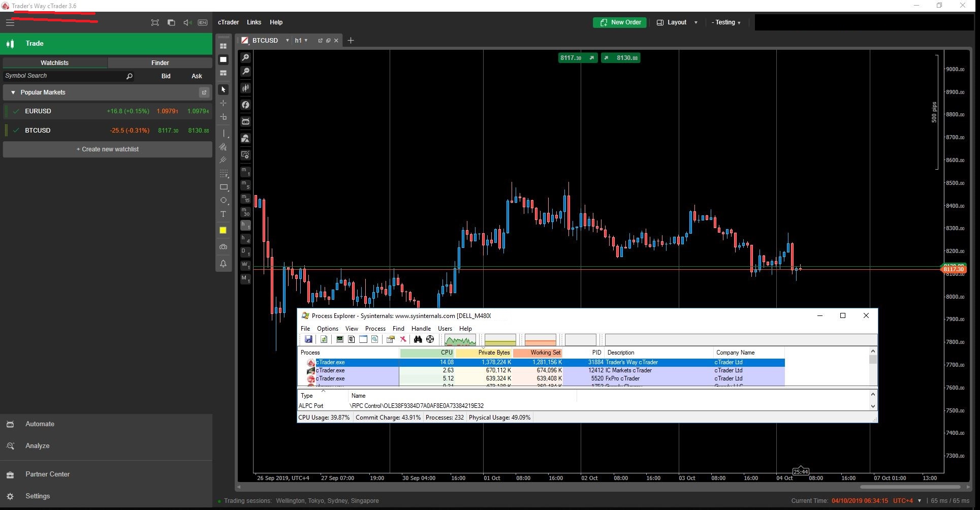Select the Fibonacci retracement tool
The height and width of the screenshot is (510, 980).
[224, 174]
